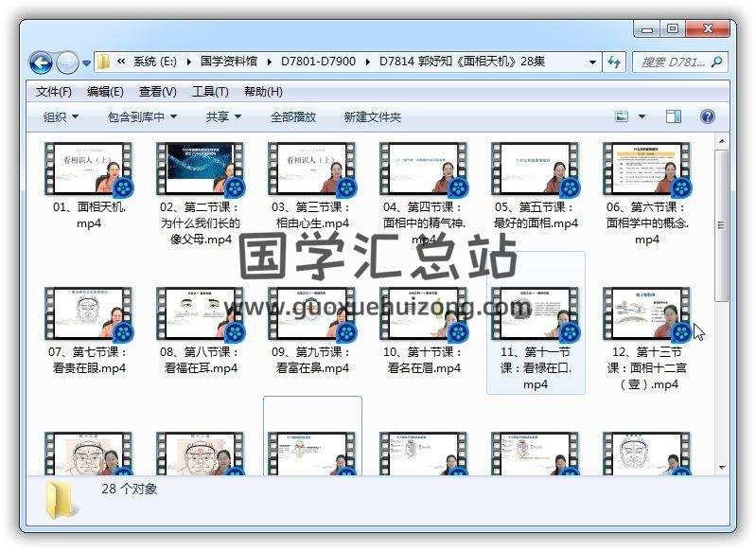Click the file name 看福在耳.mp4 label
756x552 pixels.
pyautogui.click(x=201, y=368)
